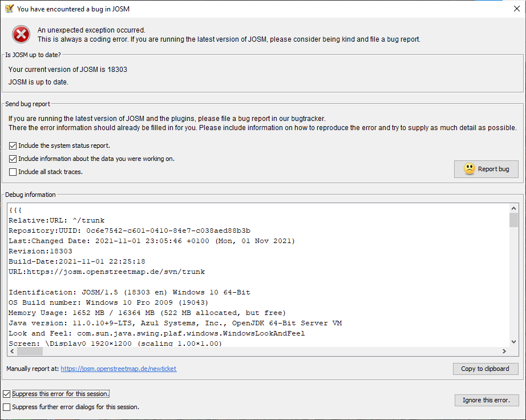Click debug log horizontal scrollbar left arrow
This screenshot has height=420, width=526.
coord(13,352)
